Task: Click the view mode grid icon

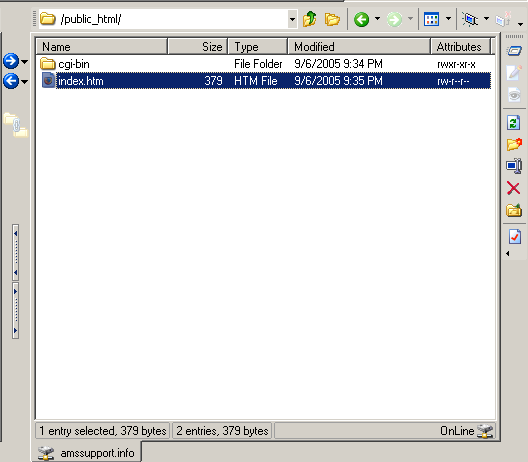Action: (x=431, y=19)
